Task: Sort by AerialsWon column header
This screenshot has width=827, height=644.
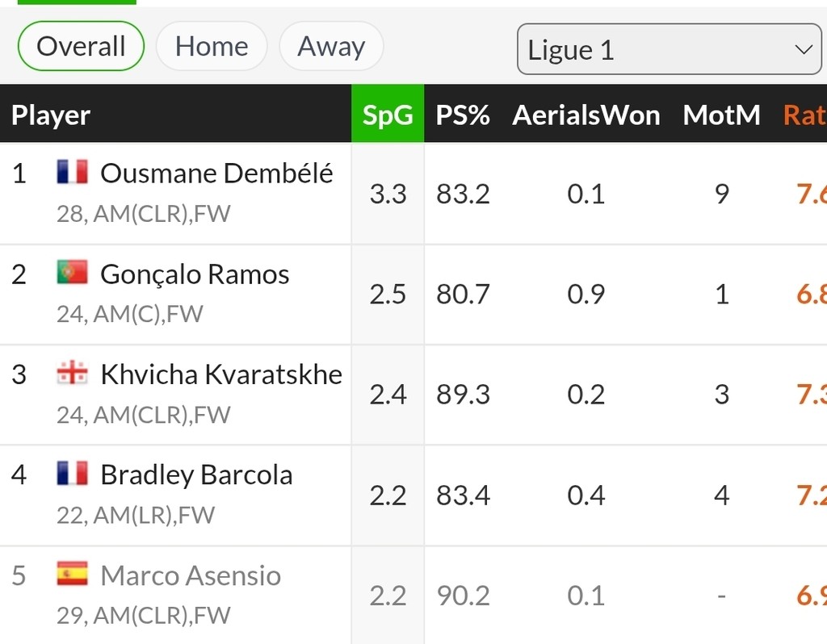Action: point(586,115)
